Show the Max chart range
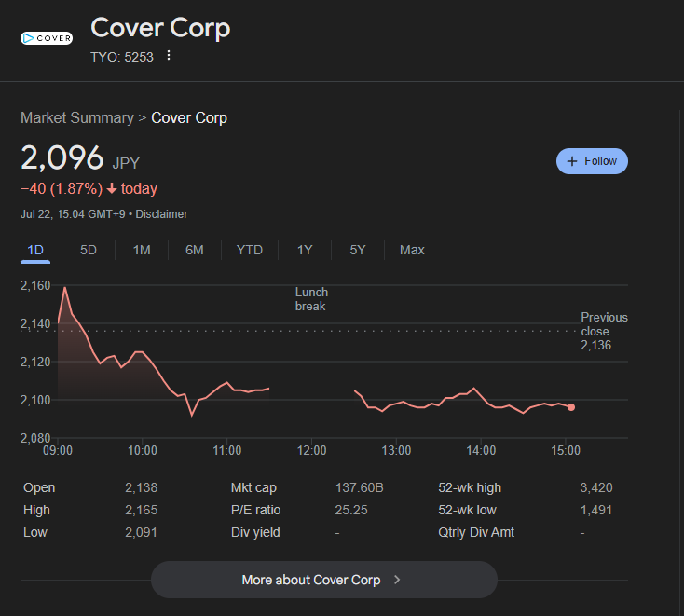The width and height of the screenshot is (684, 616). (412, 250)
